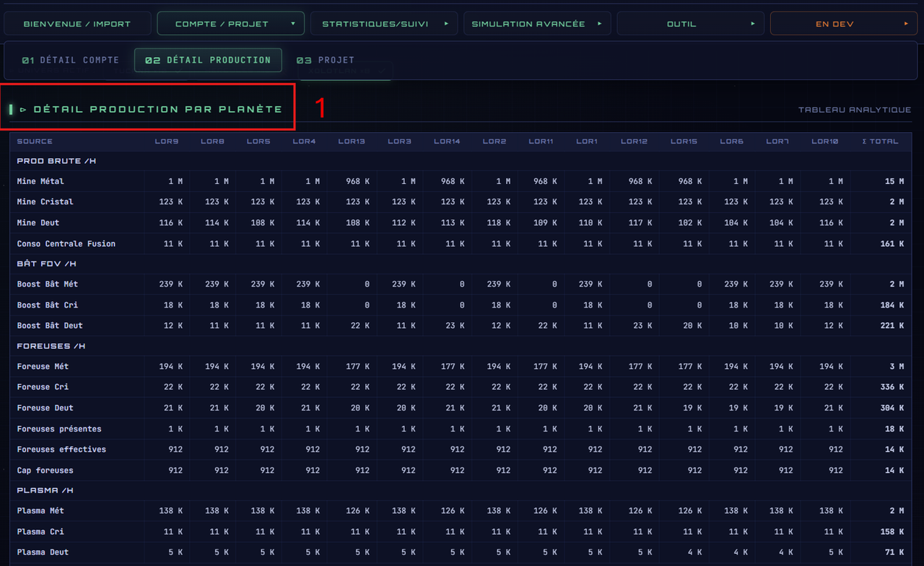This screenshot has width=924, height=566.
Task: Click the Tableau Analytique label
Action: (855, 110)
